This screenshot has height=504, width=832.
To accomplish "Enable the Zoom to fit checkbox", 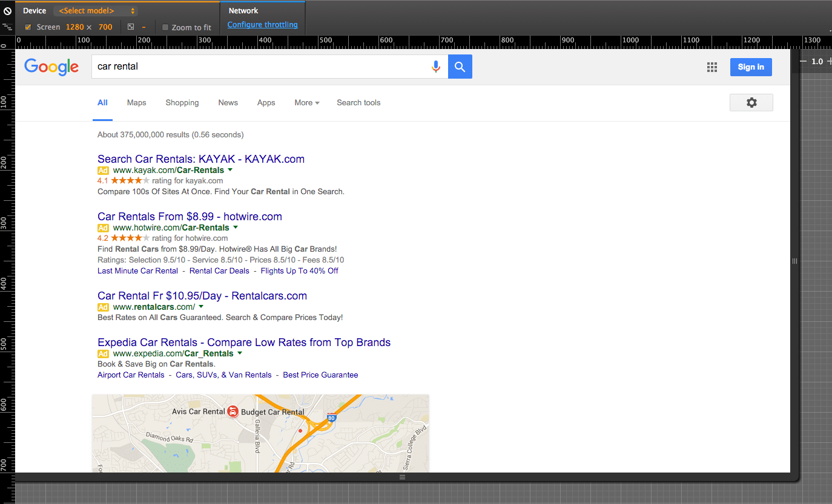I will pyautogui.click(x=165, y=27).
